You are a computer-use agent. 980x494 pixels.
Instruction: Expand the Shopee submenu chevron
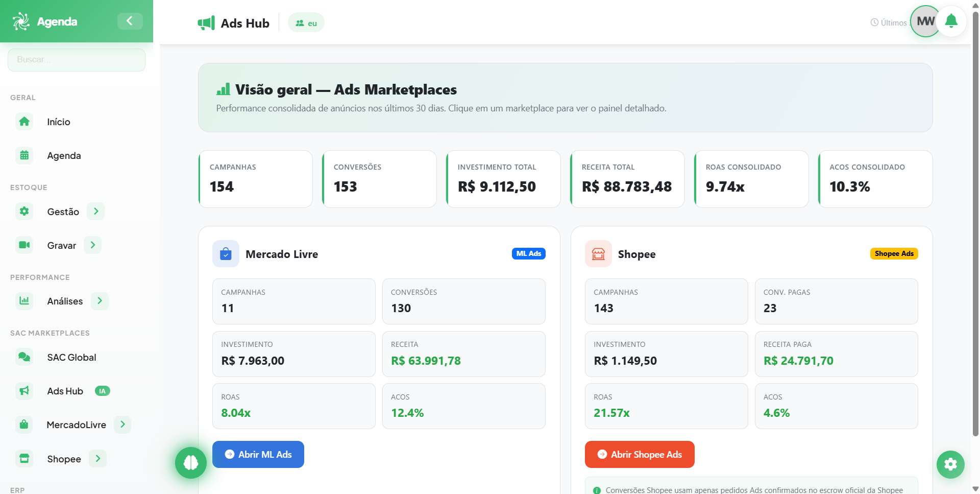point(98,459)
